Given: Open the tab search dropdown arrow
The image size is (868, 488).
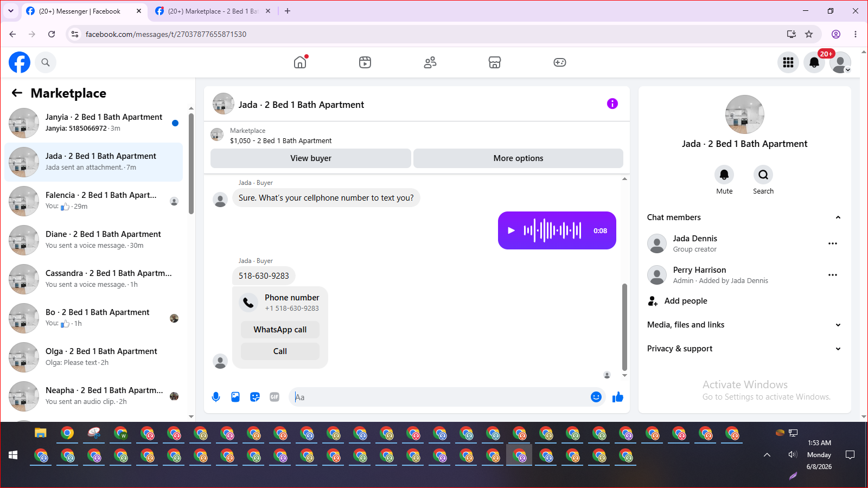Looking at the screenshot, I should pyautogui.click(x=11, y=11).
